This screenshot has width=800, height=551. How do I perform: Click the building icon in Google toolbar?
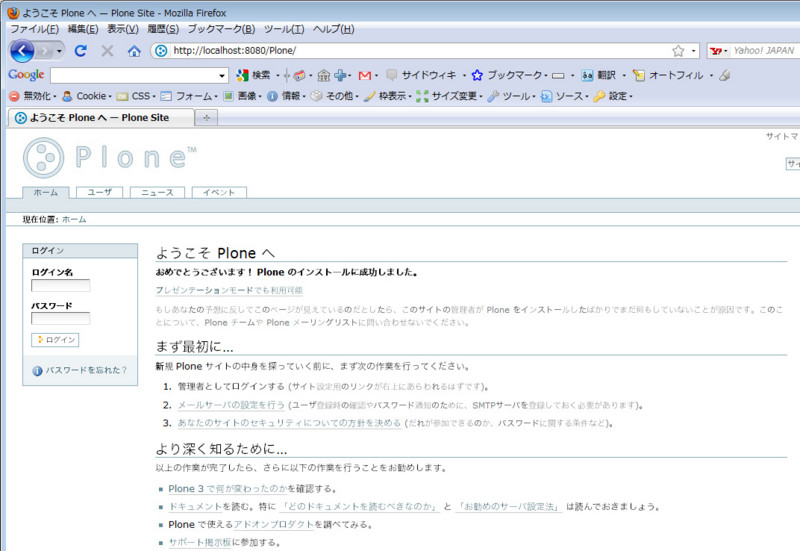[x=324, y=76]
